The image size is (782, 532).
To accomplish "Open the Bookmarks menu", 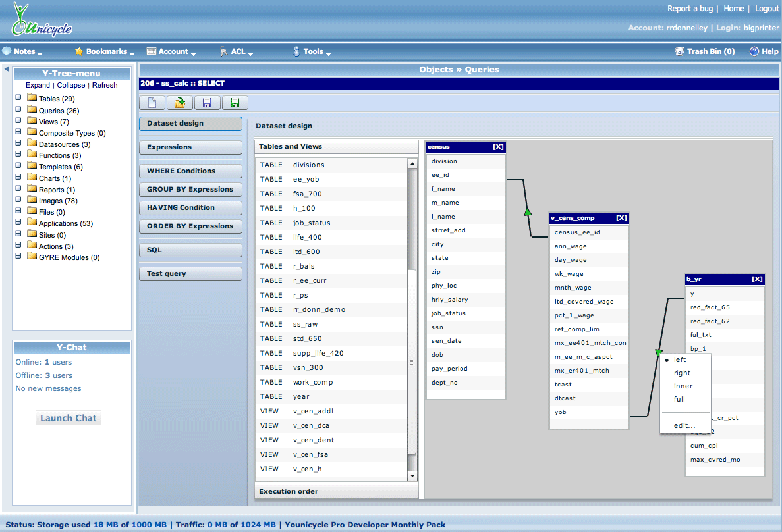I will (x=105, y=51).
